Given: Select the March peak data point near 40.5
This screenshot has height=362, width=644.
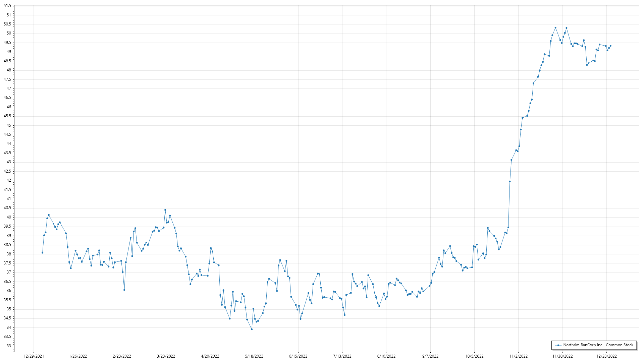Looking at the screenshot, I should coord(165,210).
